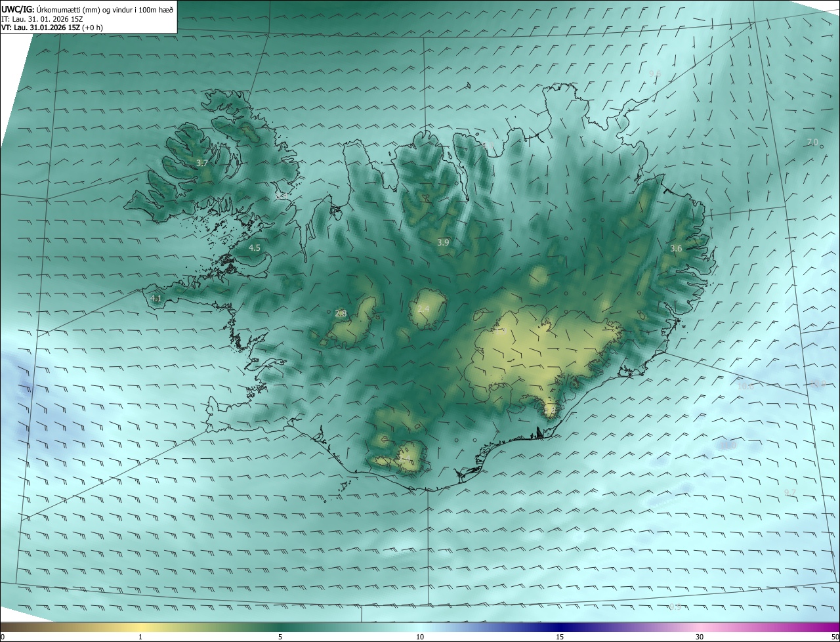Image resolution: width=840 pixels, height=642 pixels.
Task: Pick the dark navy band of color scale
Action: point(560,628)
